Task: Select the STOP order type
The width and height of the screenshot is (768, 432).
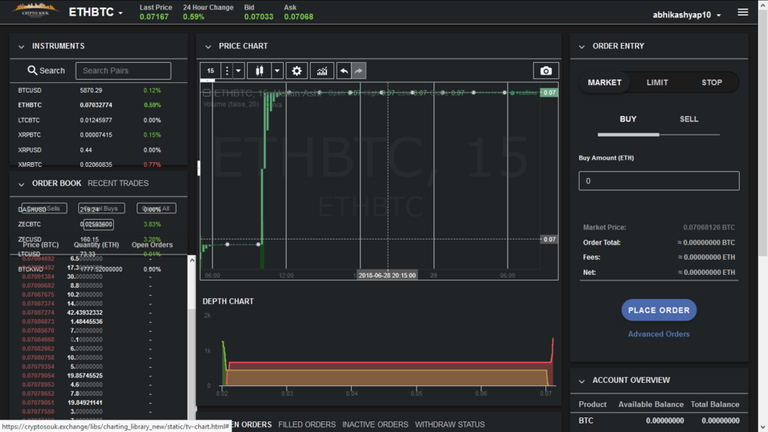Action: [x=712, y=82]
